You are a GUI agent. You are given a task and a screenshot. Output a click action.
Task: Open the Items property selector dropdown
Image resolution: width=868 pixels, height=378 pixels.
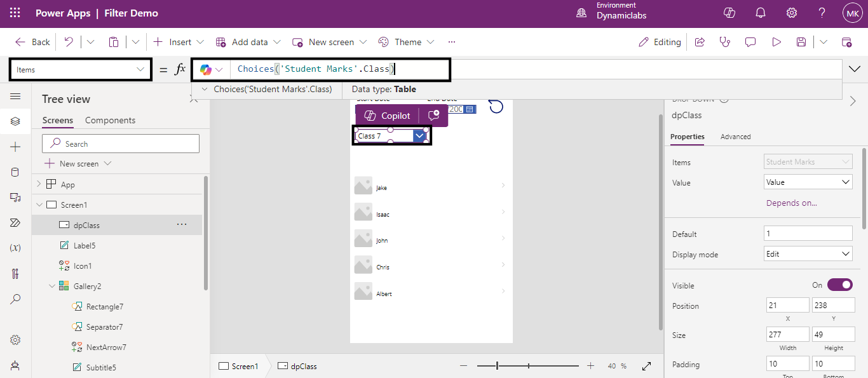click(80, 69)
